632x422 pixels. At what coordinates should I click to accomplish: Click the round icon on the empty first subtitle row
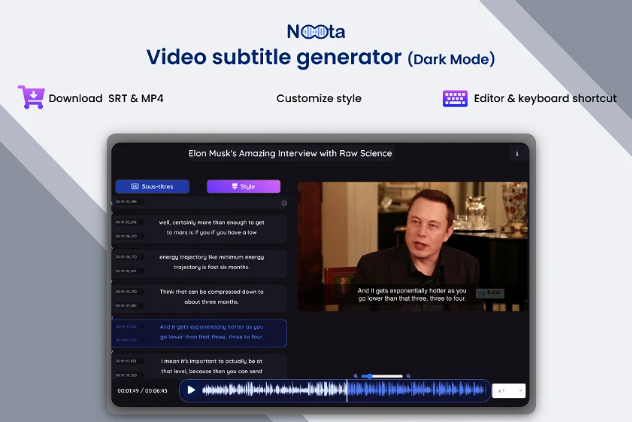coord(284,203)
